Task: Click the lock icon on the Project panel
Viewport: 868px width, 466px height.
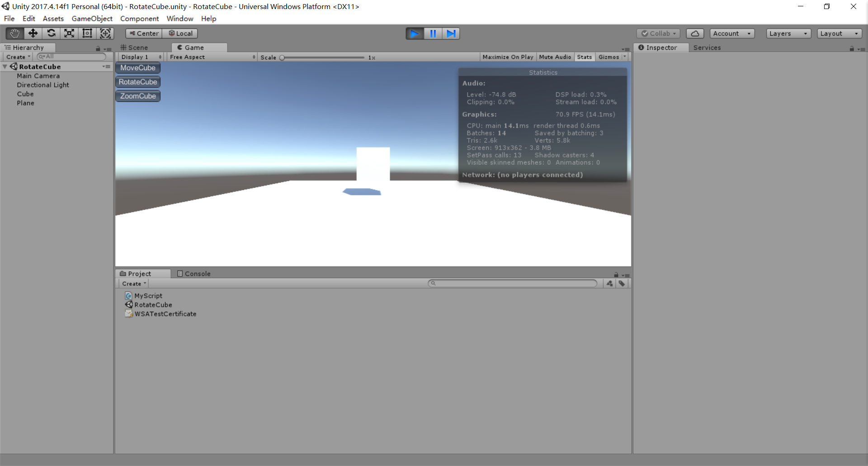Action: [x=616, y=275]
